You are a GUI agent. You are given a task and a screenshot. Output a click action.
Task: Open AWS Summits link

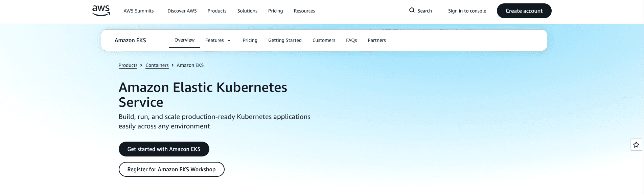point(139,11)
